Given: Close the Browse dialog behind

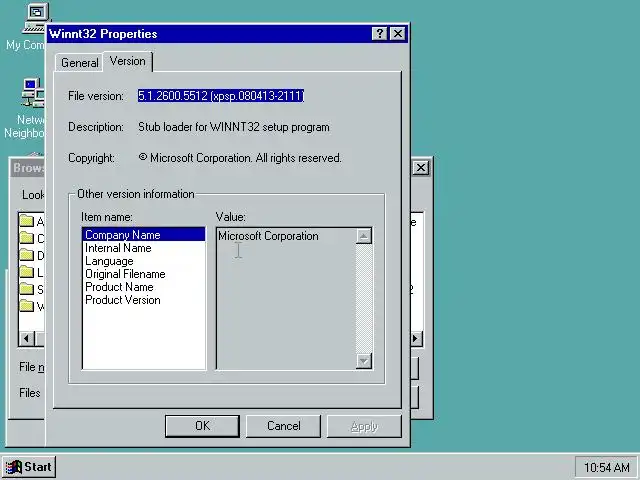Looking at the screenshot, I should pyautogui.click(x=421, y=168).
